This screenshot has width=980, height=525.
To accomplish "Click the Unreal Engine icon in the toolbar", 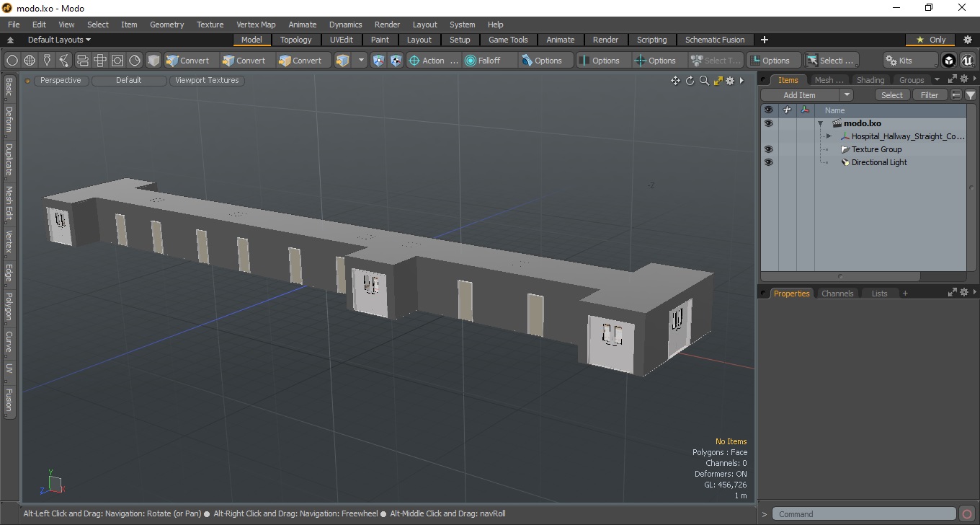I will [x=967, y=61].
